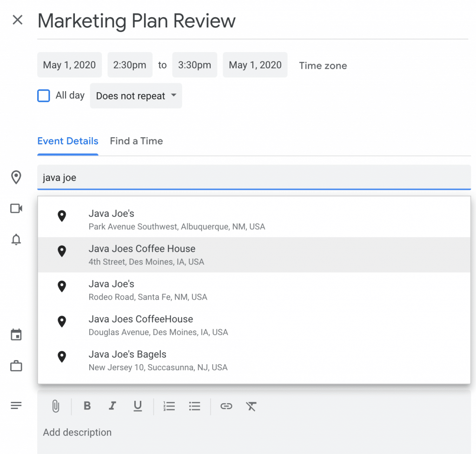Click the insert link icon
Screen dimensions: 476x454
pyautogui.click(x=226, y=406)
